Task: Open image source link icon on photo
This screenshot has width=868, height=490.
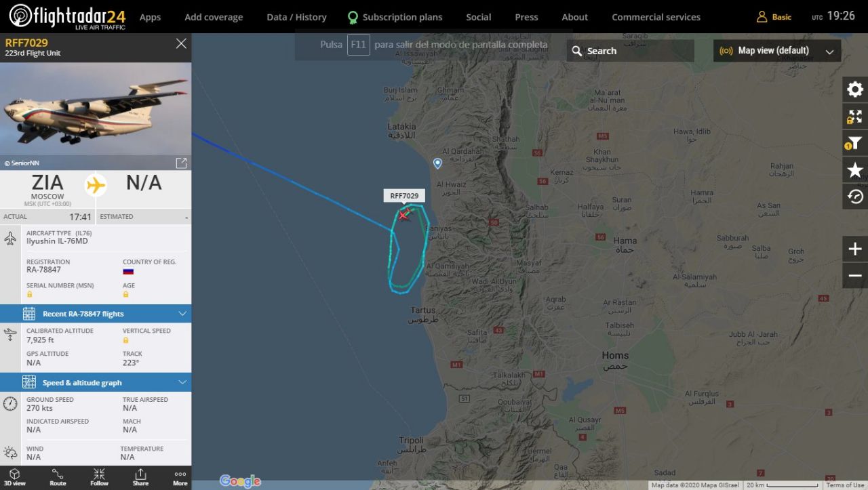Action: (181, 163)
